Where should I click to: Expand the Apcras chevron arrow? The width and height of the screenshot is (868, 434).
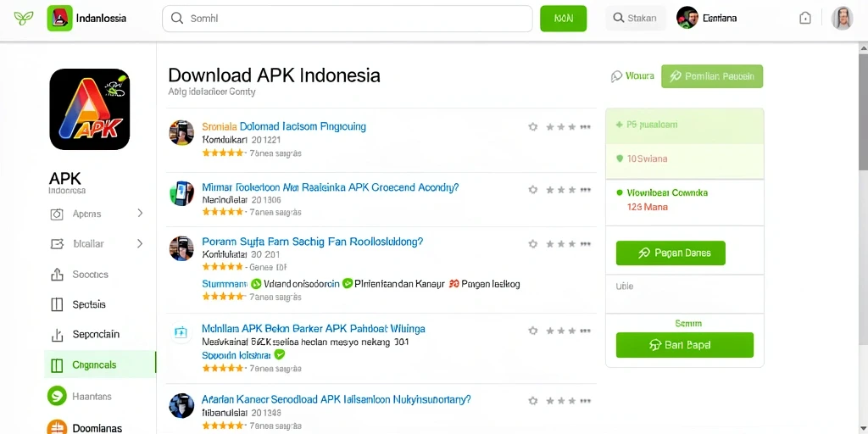click(x=140, y=213)
